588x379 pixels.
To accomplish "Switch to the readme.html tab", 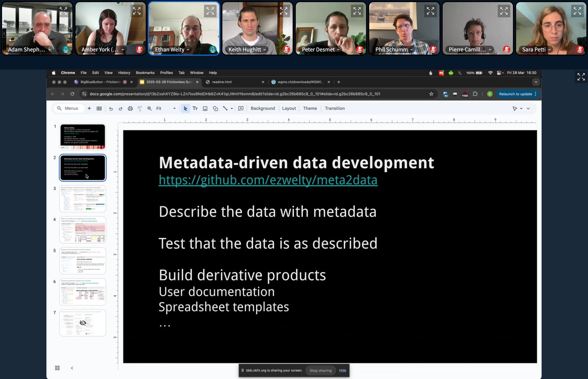I will [234, 82].
